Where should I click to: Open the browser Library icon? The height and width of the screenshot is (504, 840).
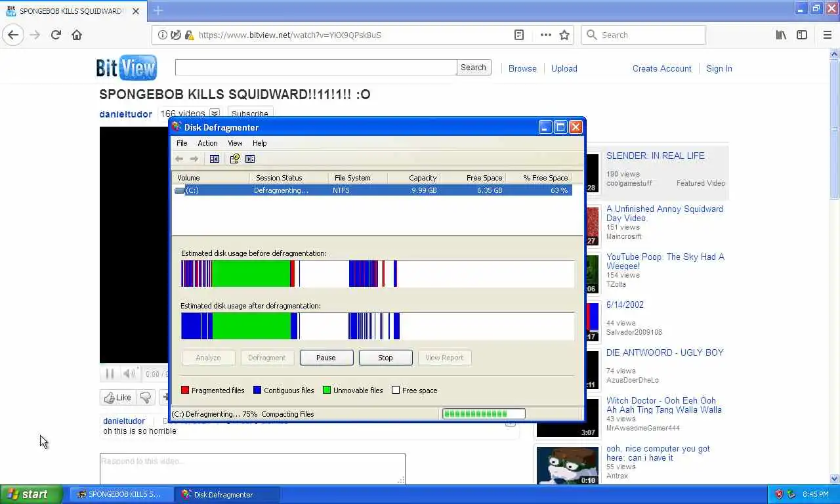[x=781, y=35]
